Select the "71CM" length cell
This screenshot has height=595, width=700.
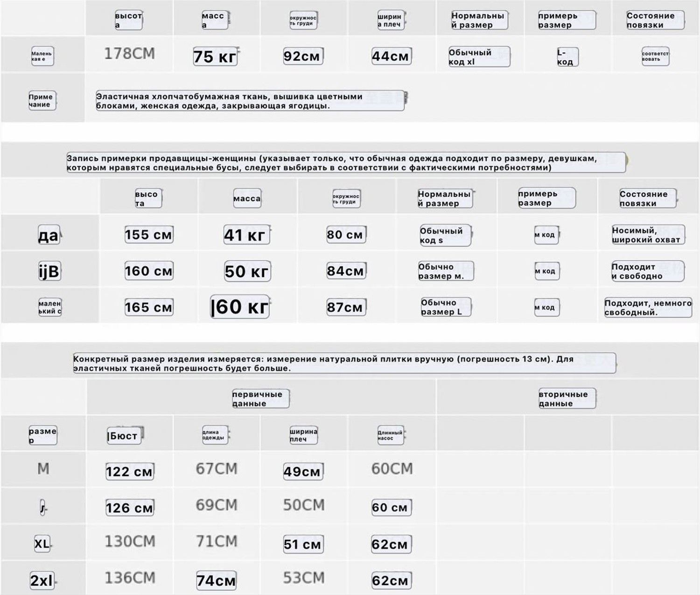pyautogui.click(x=217, y=541)
